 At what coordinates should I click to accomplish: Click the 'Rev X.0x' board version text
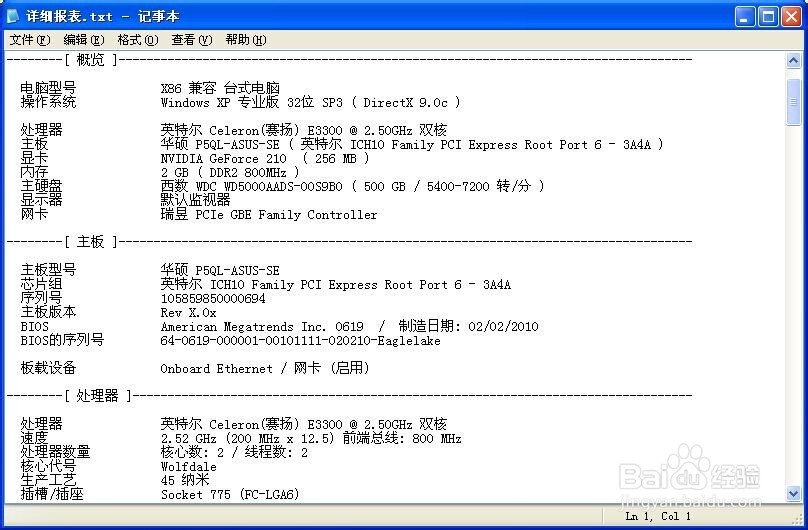coord(188,313)
